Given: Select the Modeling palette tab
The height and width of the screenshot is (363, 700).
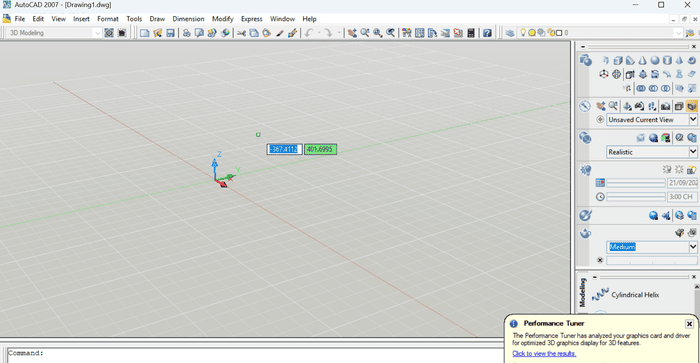Looking at the screenshot, I should (582, 292).
